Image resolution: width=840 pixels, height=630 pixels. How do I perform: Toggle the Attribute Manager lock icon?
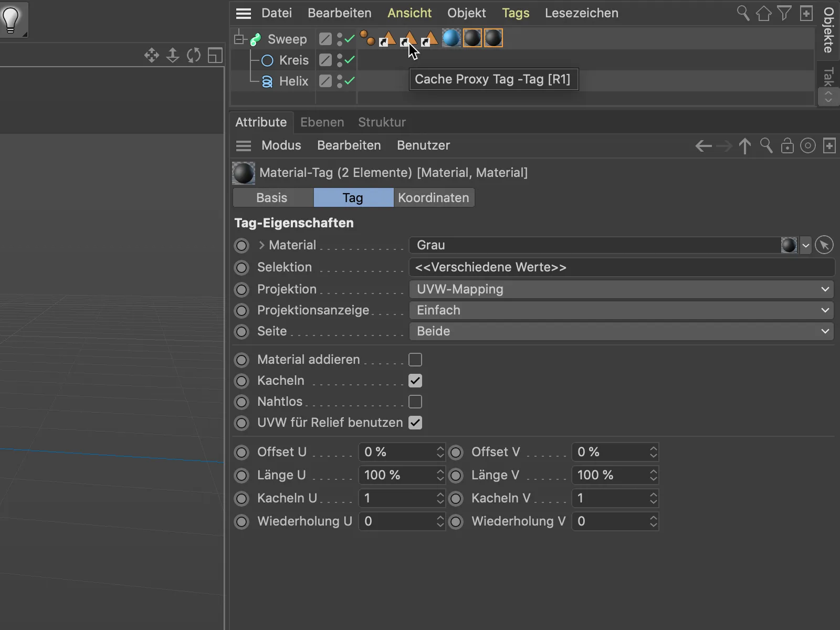pos(787,145)
